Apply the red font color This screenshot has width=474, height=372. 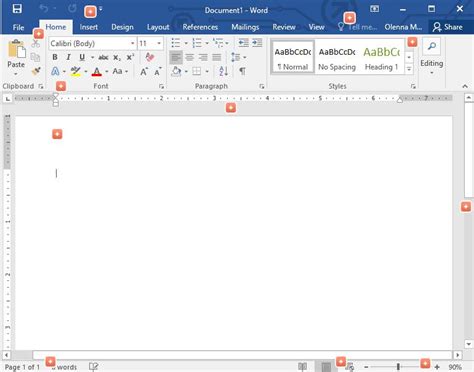coord(97,71)
